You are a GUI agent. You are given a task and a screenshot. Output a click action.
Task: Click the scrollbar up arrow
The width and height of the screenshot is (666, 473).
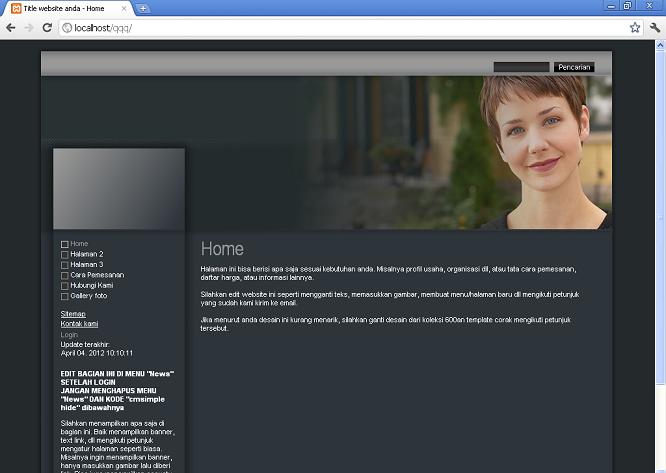(x=660, y=45)
